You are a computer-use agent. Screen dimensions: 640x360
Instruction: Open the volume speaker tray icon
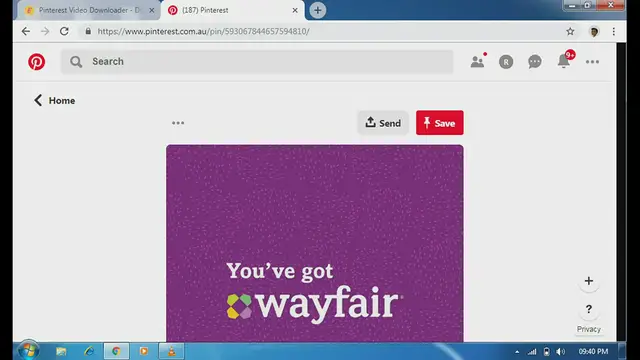coord(561,351)
